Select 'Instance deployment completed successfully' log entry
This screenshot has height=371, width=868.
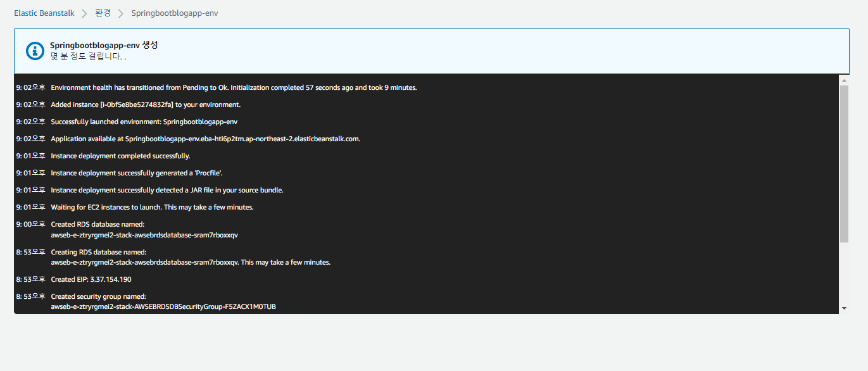click(x=120, y=156)
